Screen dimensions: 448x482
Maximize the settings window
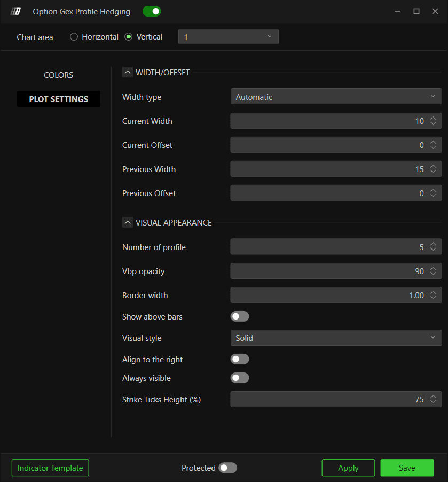click(x=416, y=11)
